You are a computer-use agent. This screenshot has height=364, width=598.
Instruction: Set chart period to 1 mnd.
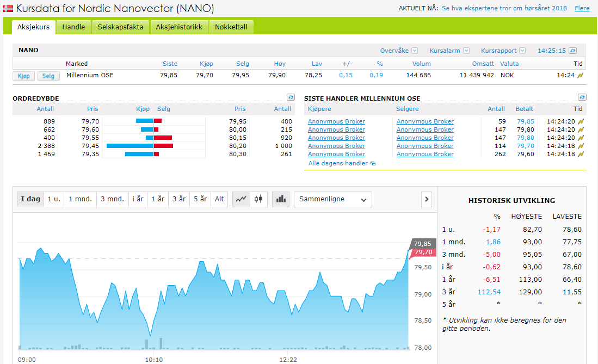80,199
